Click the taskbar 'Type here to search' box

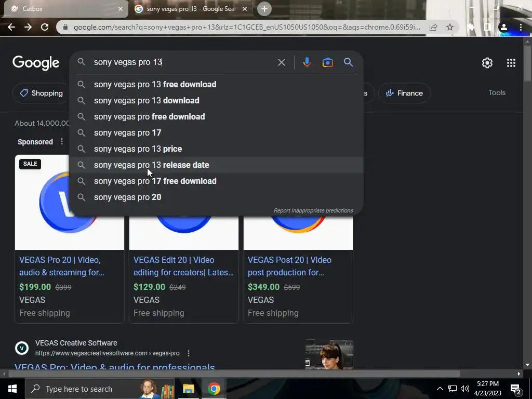[x=99, y=389]
